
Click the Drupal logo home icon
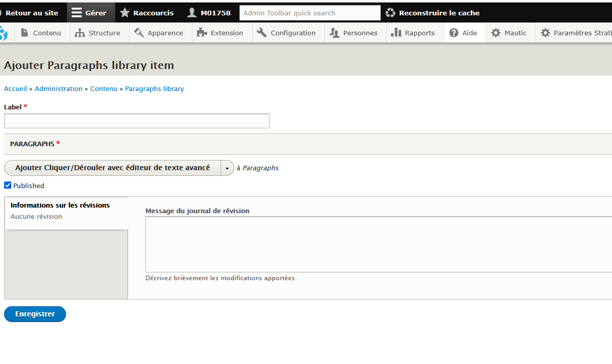(x=3, y=33)
